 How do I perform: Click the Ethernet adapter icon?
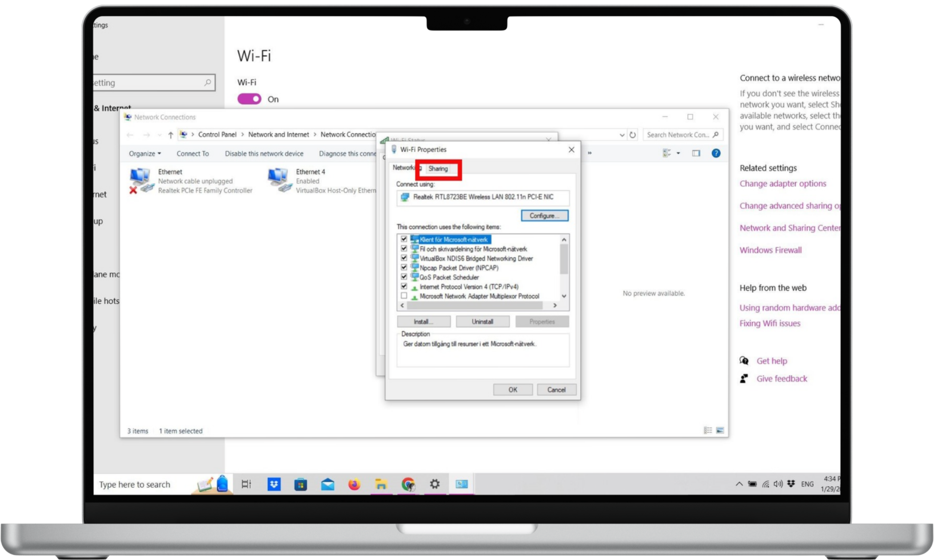coord(141,181)
